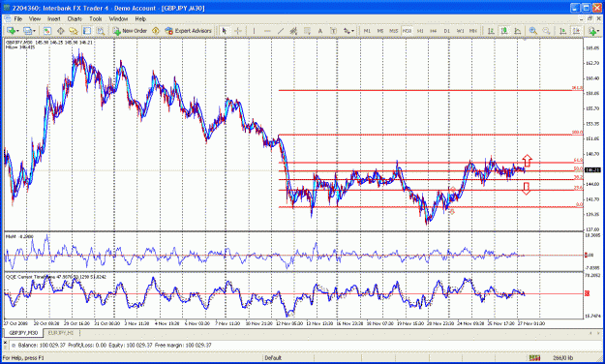
Task: Toggle chart Auto Scroll
Action: (563, 30)
